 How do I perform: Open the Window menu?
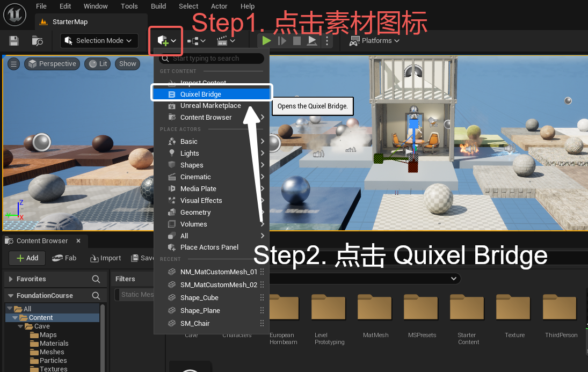[x=96, y=6]
